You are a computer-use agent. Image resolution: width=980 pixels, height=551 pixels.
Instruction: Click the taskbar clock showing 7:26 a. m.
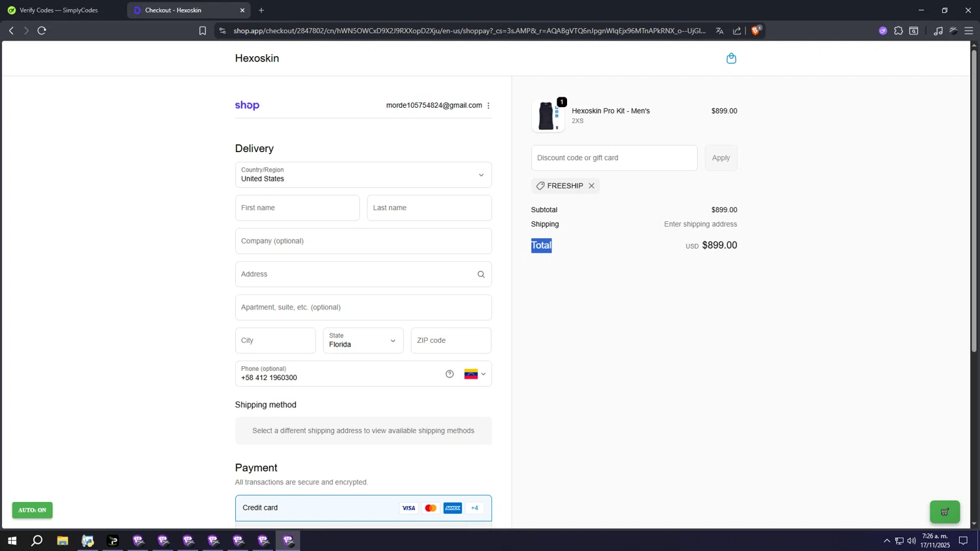point(935,541)
